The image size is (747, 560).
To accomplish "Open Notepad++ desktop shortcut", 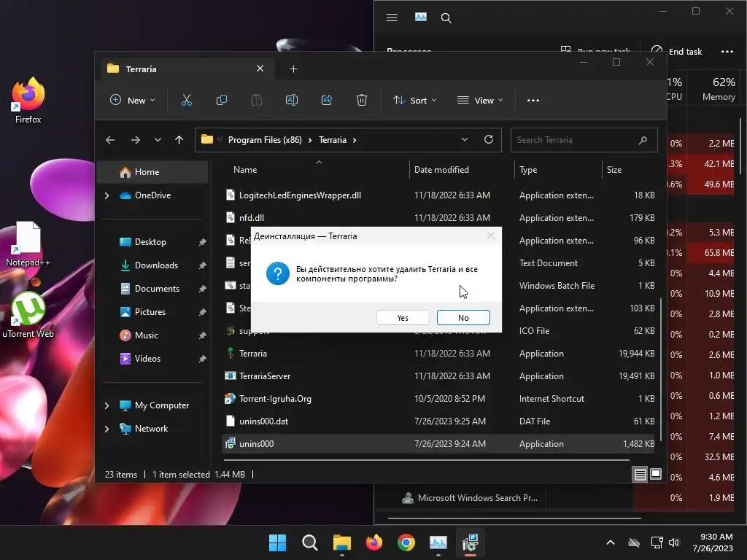I will pos(28,244).
